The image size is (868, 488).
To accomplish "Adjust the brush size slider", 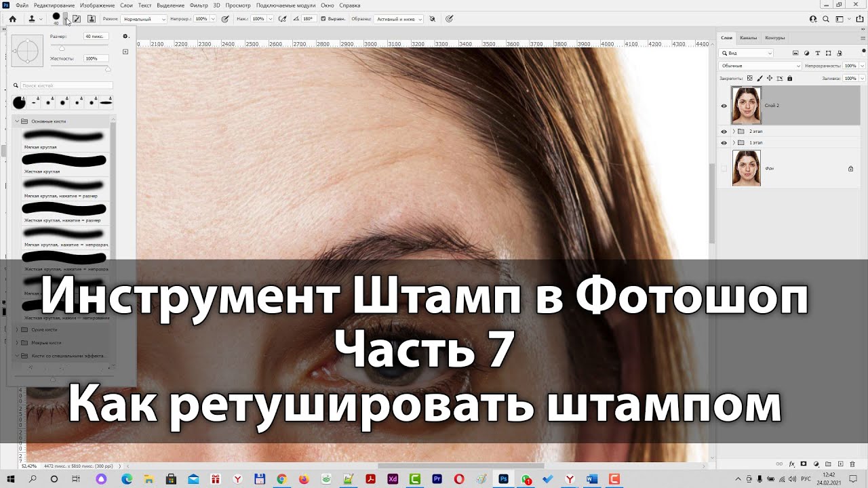I will pos(62,47).
